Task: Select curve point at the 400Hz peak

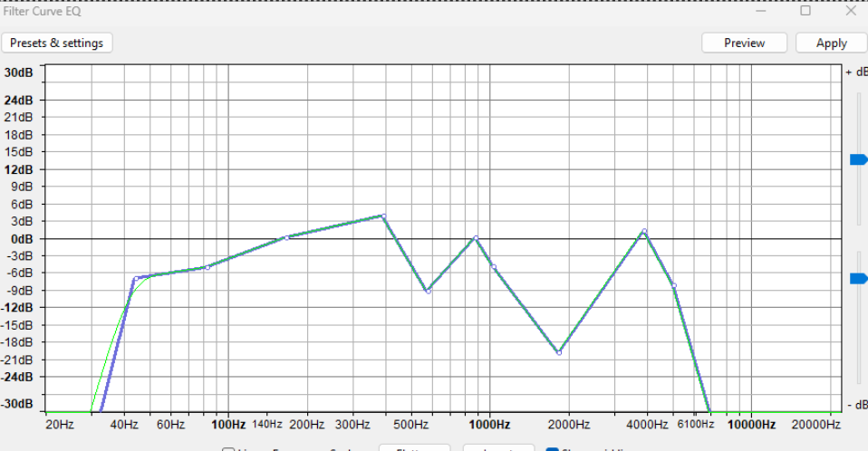Action: [x=383, y=216]
